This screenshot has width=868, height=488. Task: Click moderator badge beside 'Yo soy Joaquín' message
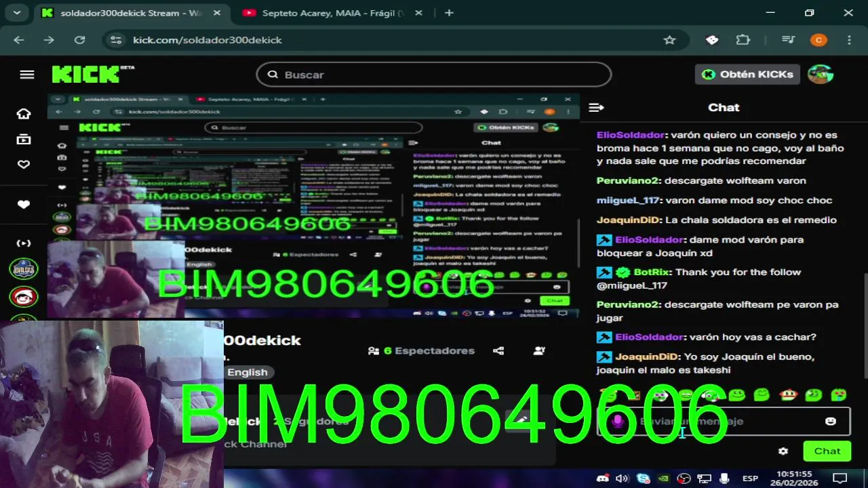coord(604,357)
